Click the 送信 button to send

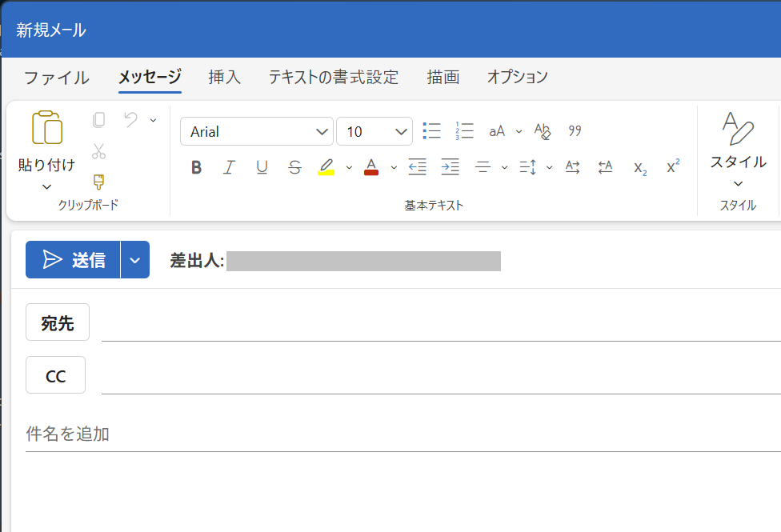pyautogui.click(x=74, y=259)
